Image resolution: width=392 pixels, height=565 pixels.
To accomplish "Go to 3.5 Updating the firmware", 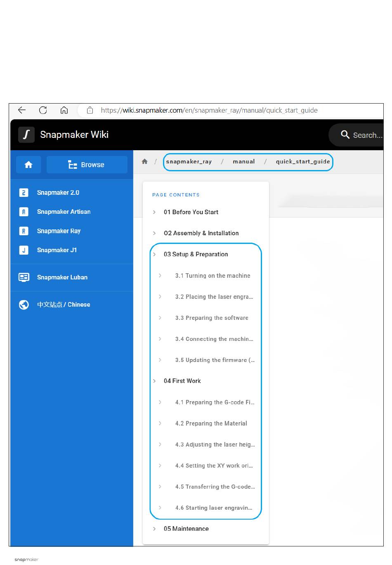I will point(215,360).
